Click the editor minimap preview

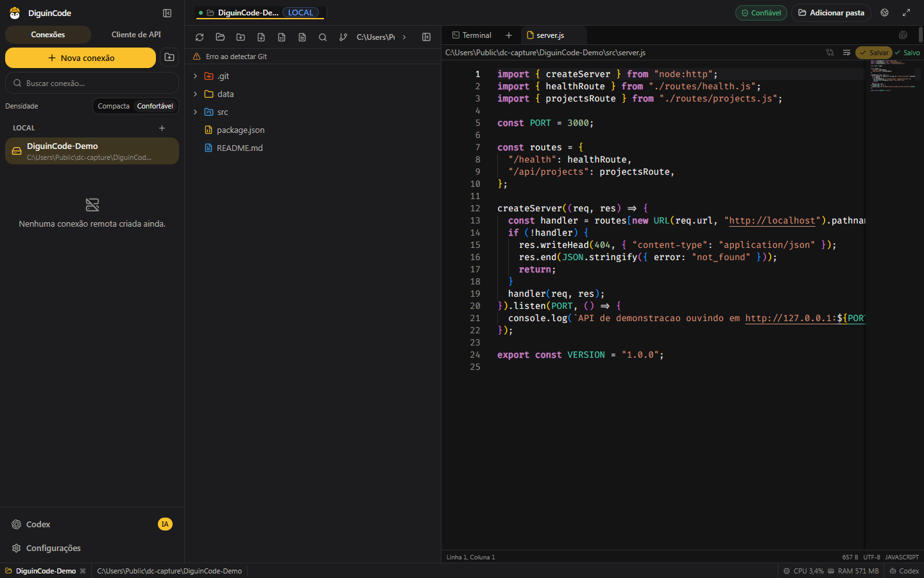(x=893, y=76)
